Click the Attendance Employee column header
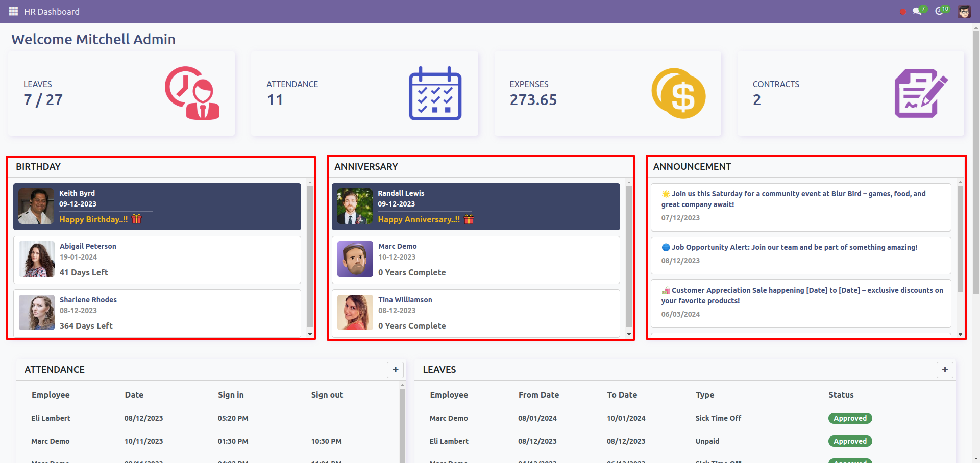This screenshot has height=463, width=980. coord(51,395)
